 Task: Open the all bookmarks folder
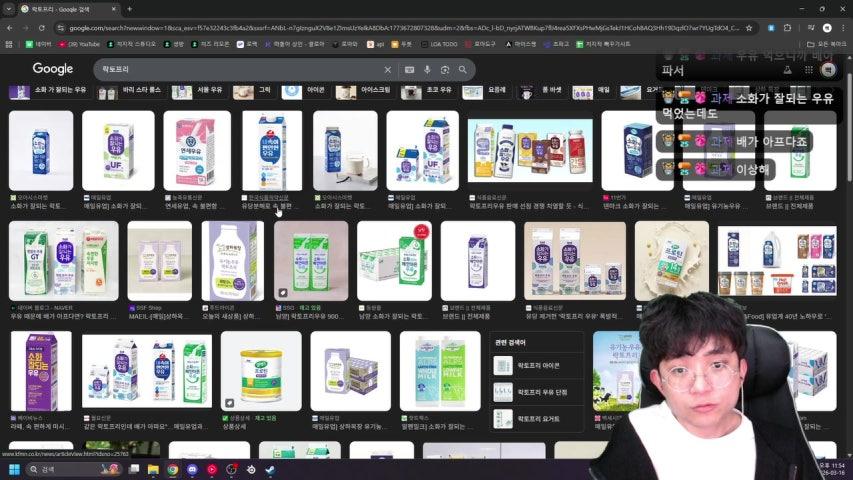826,44
